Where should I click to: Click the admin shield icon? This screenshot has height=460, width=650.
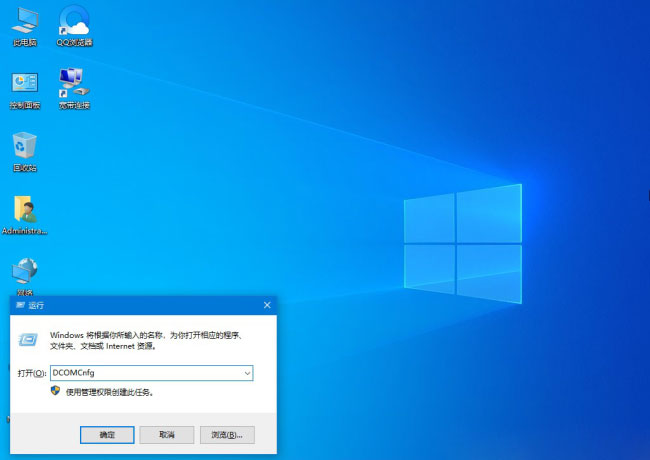tap(55, 391)
